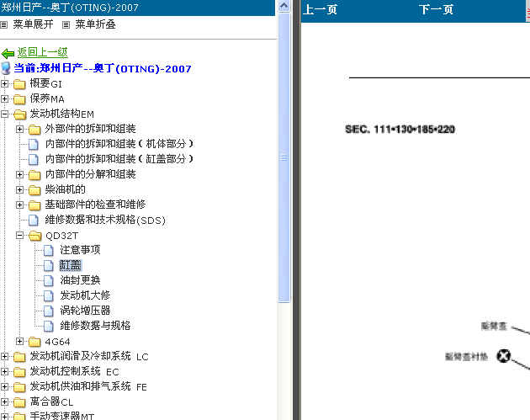
Task: Collapse the QD32T tree node
Action: pyautogui.click(x=19, y=235)
